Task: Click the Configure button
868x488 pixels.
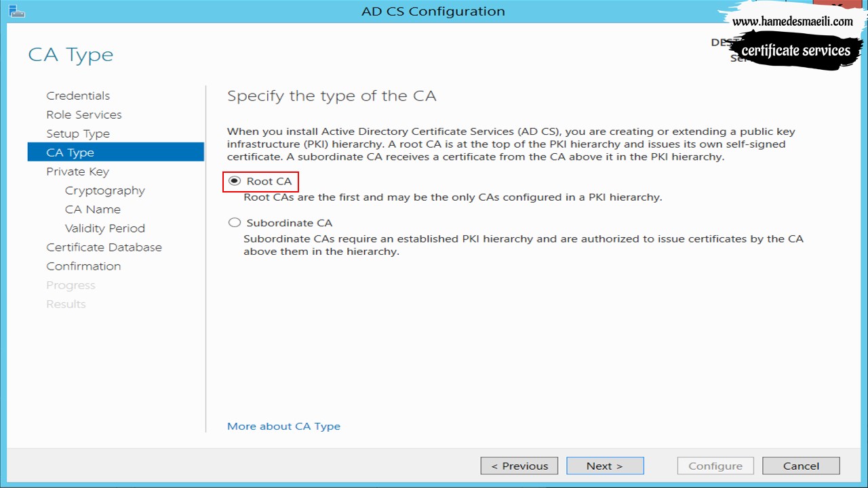Action: point(715,466)
